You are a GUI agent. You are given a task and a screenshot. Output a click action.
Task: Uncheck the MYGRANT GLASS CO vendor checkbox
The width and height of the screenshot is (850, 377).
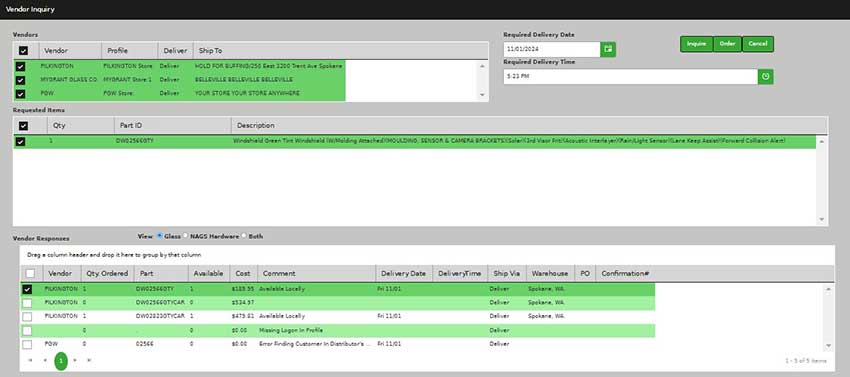click(21, 80)
